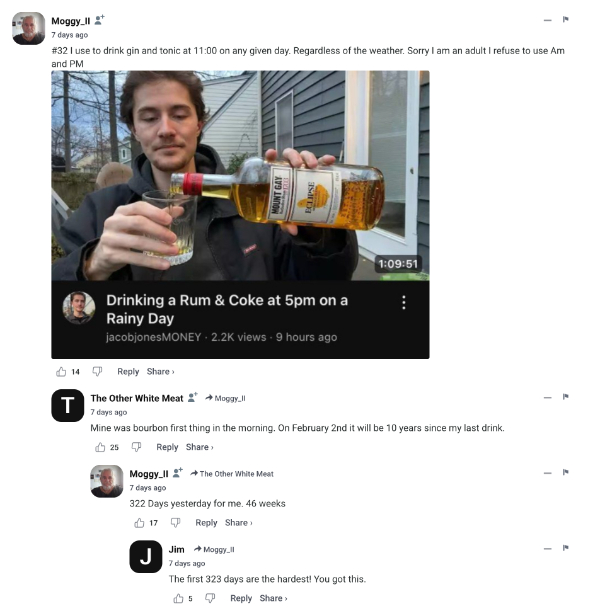Screen dimensions: 600x616
Task: Dislike Moggy_II's 322 Days reply
Action: click(x=175, y=522)
